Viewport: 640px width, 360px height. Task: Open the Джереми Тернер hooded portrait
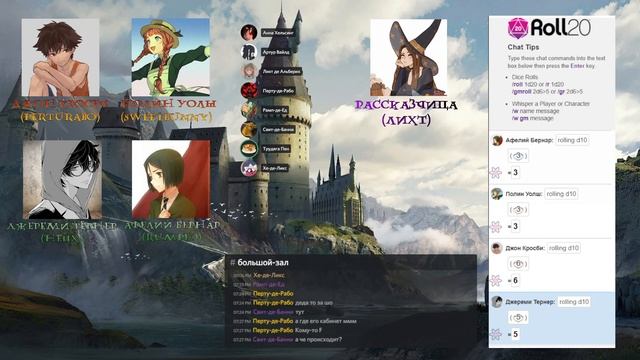click(62, 180)
